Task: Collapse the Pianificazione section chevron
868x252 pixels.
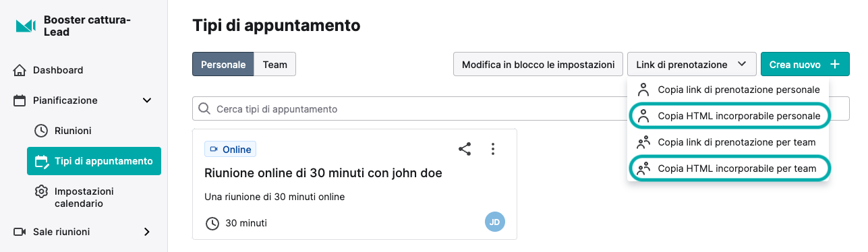Action: 146,100
